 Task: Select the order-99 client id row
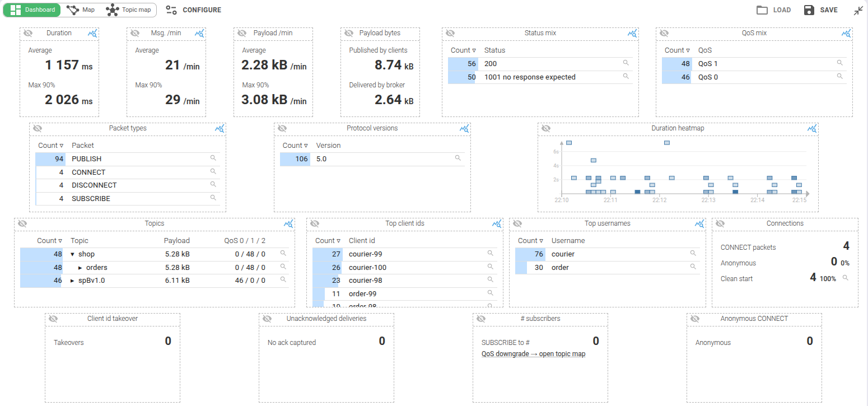pyautogui.click(x=404, y=294)
